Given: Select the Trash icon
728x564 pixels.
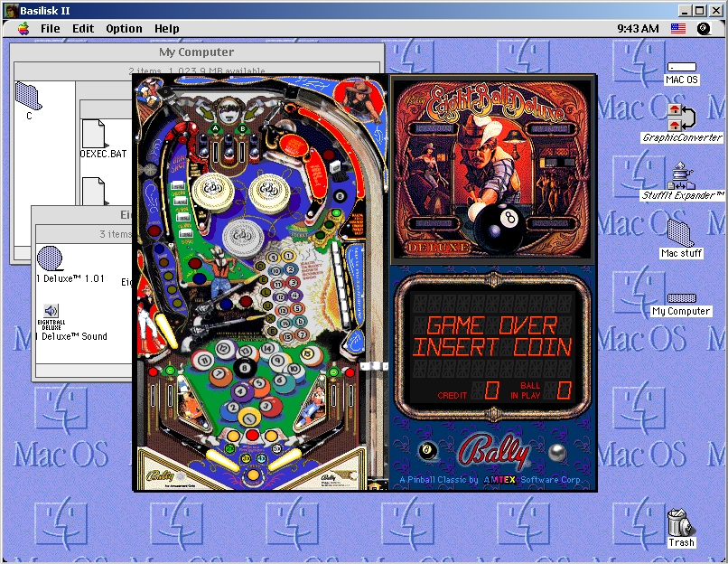Looking at the screenshot, I should [x=681, y=522].
